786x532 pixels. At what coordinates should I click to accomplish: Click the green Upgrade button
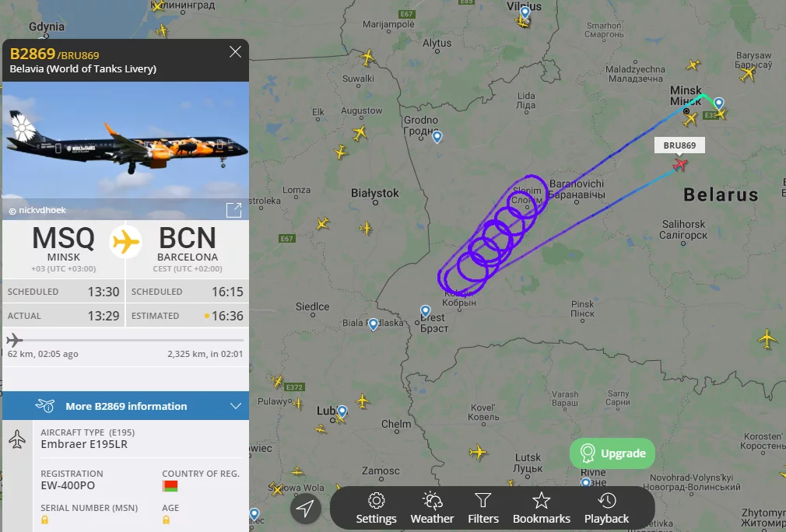click(x=612, y=453)
